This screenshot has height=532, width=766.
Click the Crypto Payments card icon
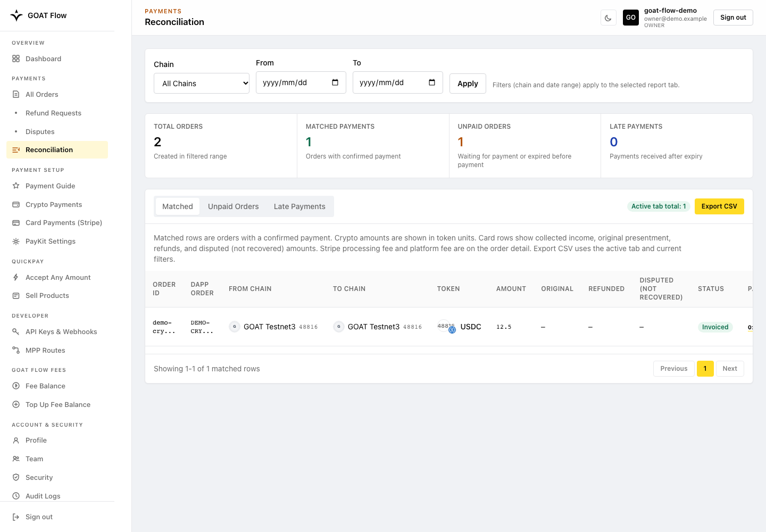pyautogui.click(x=16, y=204)
